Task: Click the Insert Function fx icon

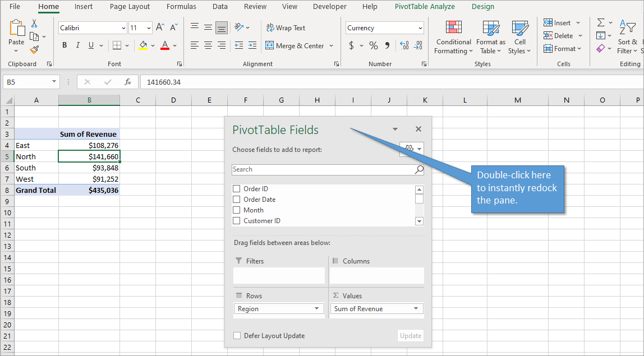Action: pyautogui.click(x=128, y=82)
